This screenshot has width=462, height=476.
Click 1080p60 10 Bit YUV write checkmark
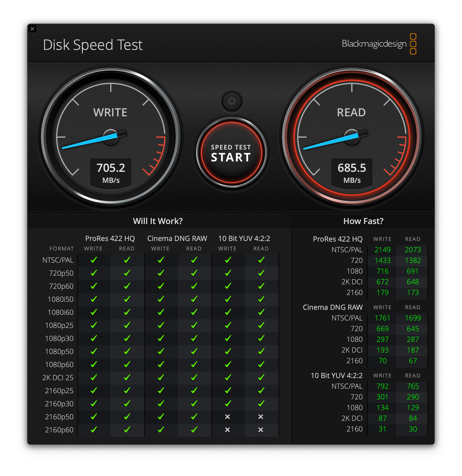click(x=228, y=364)
